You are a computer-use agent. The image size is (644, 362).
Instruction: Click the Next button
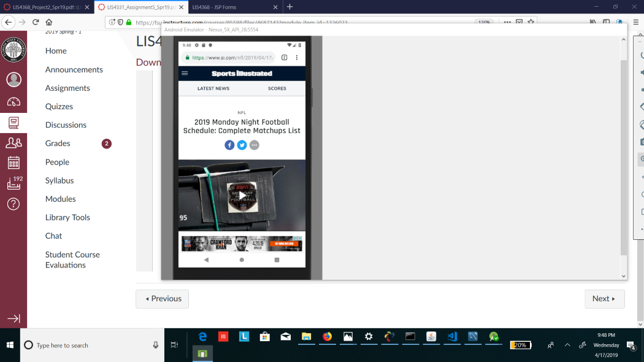604,299
